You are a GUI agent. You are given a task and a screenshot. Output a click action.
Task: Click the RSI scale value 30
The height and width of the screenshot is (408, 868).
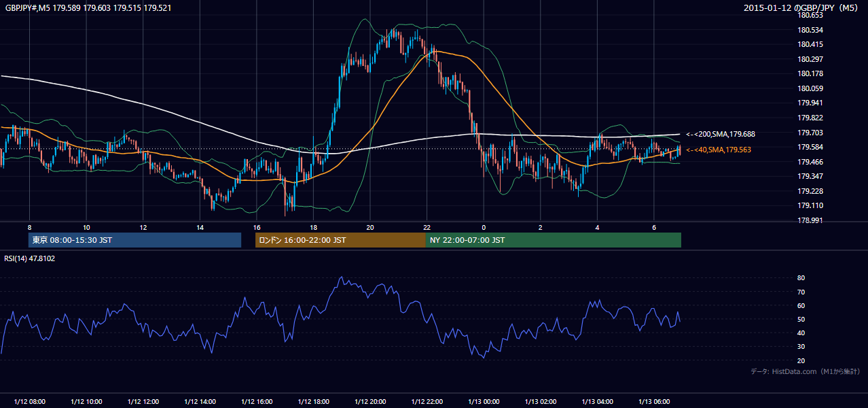tap(801, 347)
